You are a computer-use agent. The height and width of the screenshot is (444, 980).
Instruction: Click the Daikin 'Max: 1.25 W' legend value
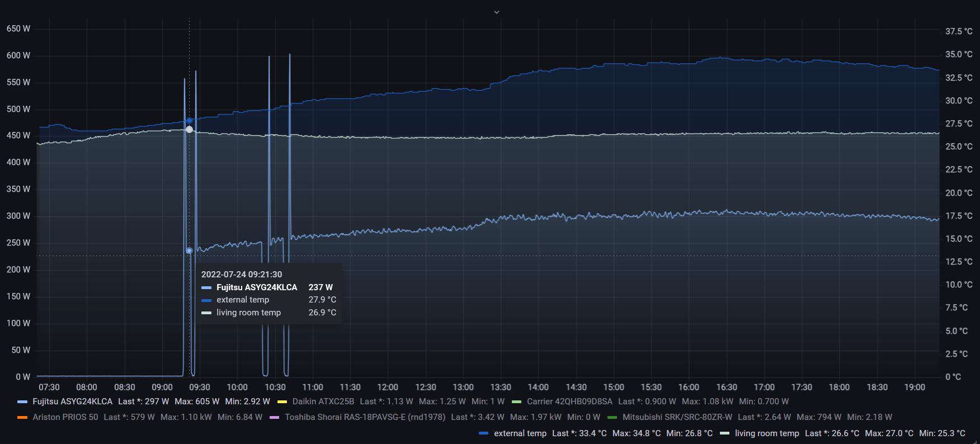point(442,402)
